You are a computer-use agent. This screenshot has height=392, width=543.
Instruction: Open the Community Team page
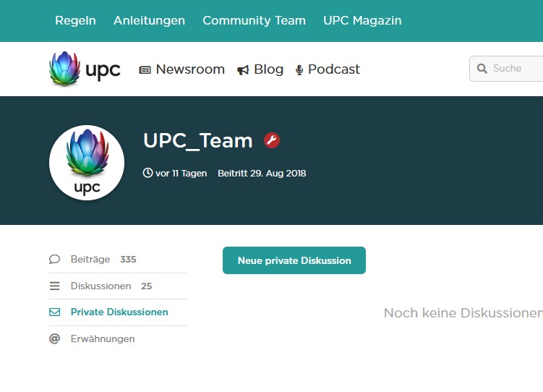[254, 20]
